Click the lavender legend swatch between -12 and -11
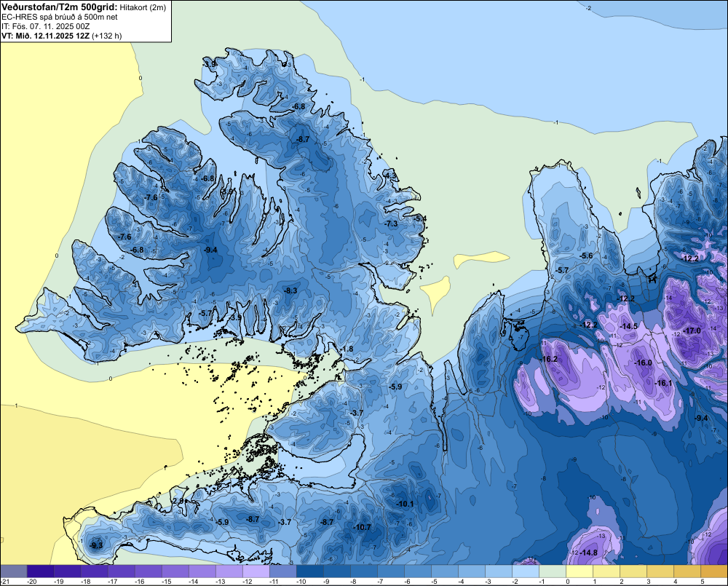This screenshot has height=586, width=728. (256, 571)
